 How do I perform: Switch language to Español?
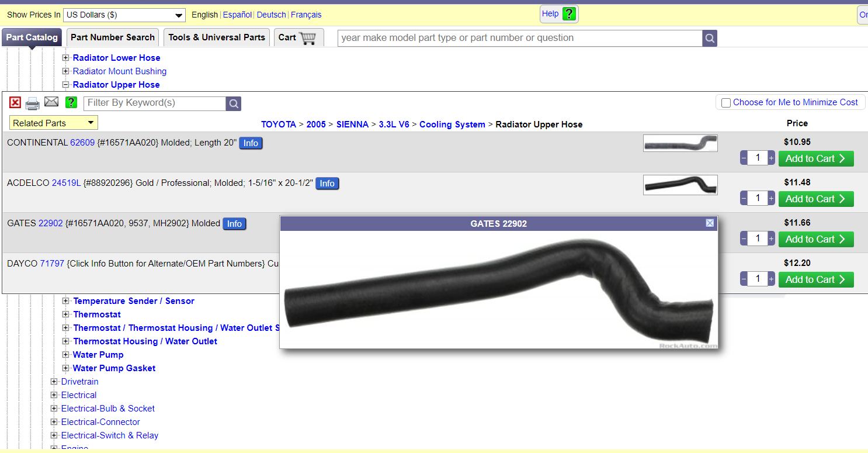click(237, 15)
